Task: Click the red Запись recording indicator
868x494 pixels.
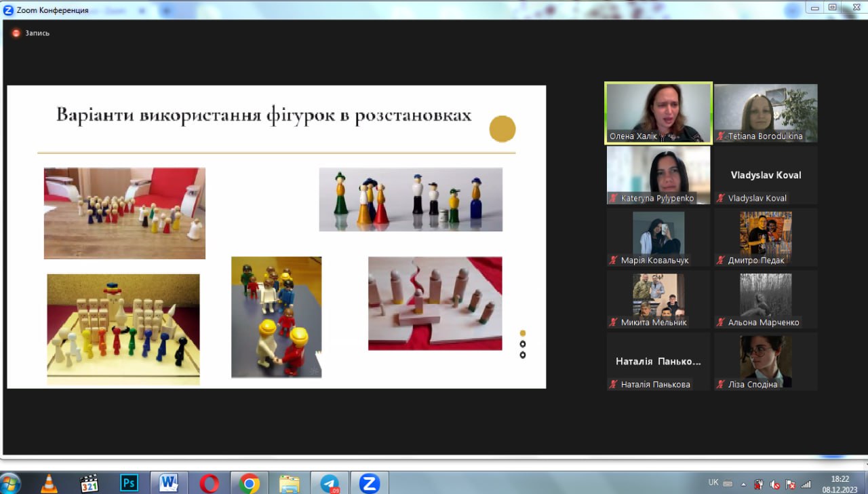Action: [x=16, y=33]
